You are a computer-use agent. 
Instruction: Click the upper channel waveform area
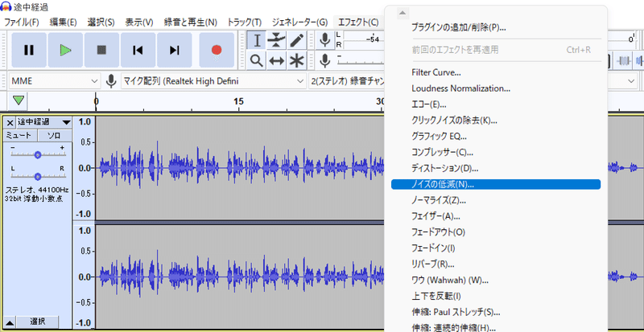coord(240,168)
